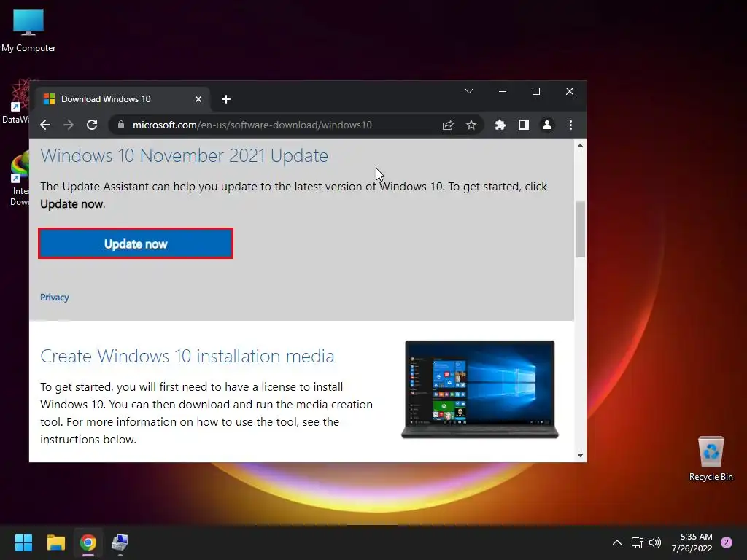The height and width of the screenshot is (560, 747).
Task: Show hidden system tray icons
Action: (x=617, y=542)
